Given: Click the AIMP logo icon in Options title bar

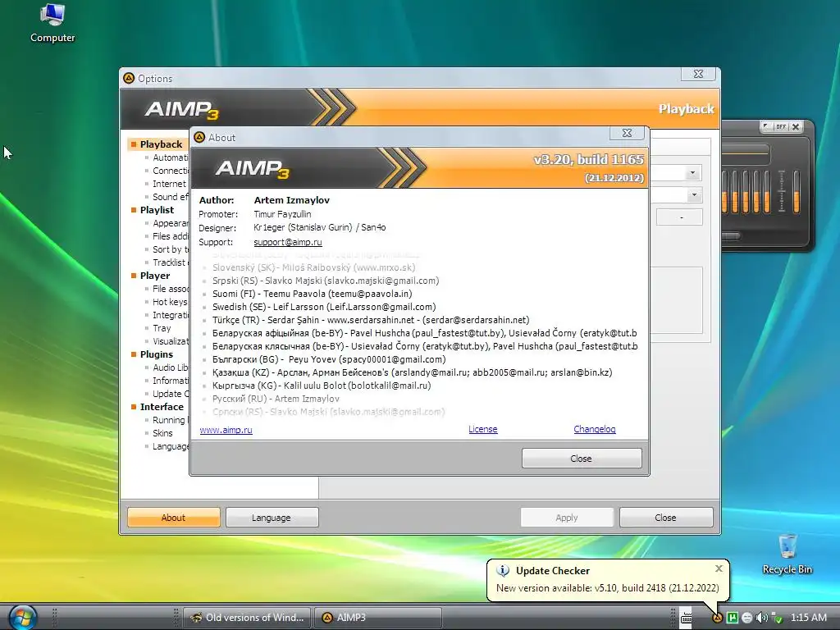Looking at the screenshot, I should pos(129,78).
